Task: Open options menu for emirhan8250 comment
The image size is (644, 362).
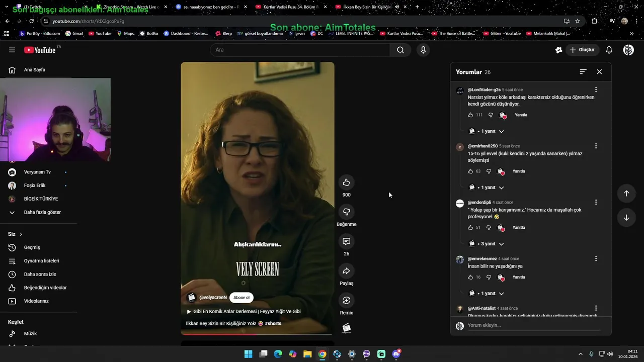Action: pyautogui.click(x=596, y=146)
